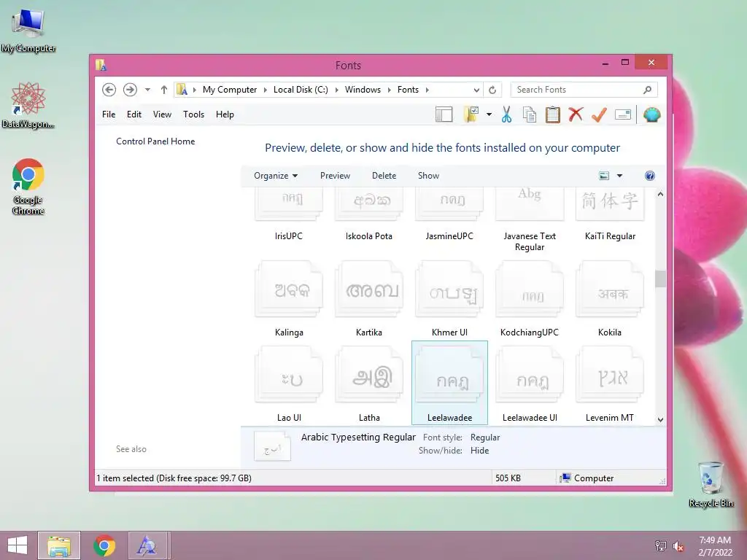Viewport: 747px width, 560px height.
Task: Click the orange checkmark toolbar icon
Action: (x=599, y=114)
